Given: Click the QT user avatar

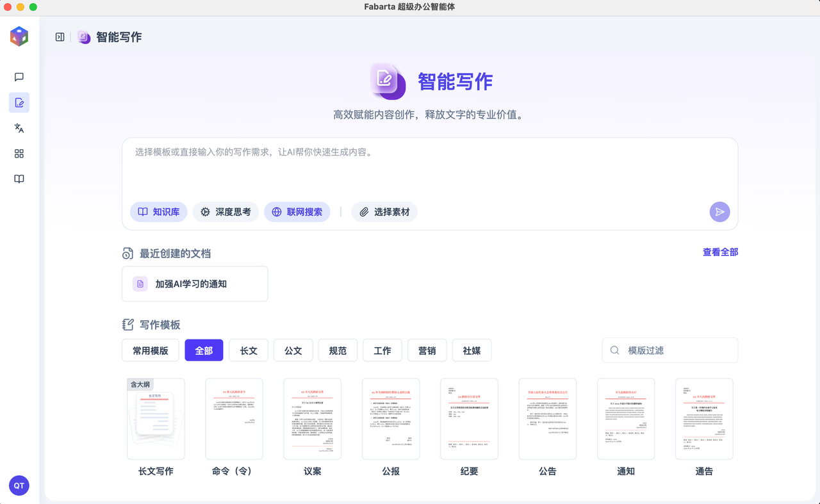Looking at the screenshot, I should click(19, 485).
